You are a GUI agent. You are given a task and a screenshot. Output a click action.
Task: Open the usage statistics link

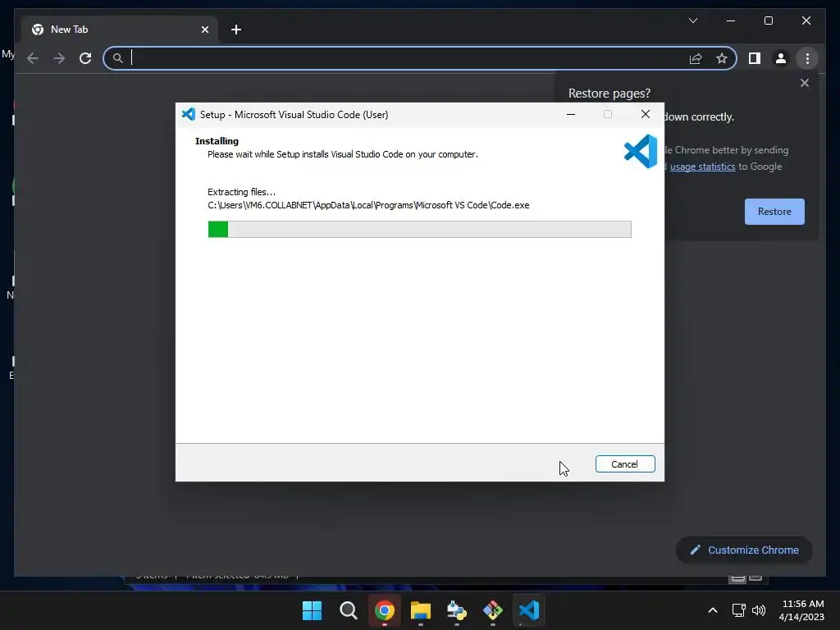point(702,167)
